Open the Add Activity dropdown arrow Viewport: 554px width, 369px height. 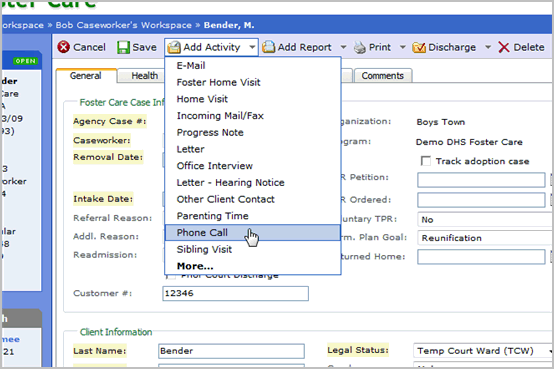(x=252, y=47)
